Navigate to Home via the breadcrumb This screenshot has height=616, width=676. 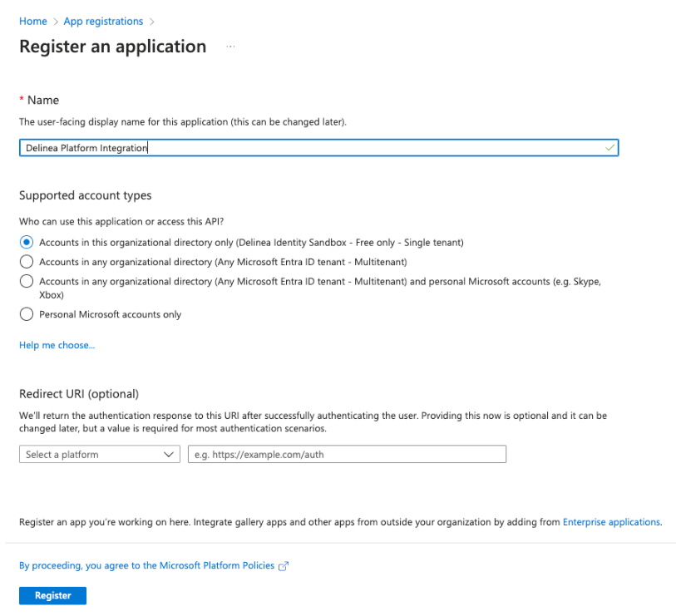tap(32, 21)
